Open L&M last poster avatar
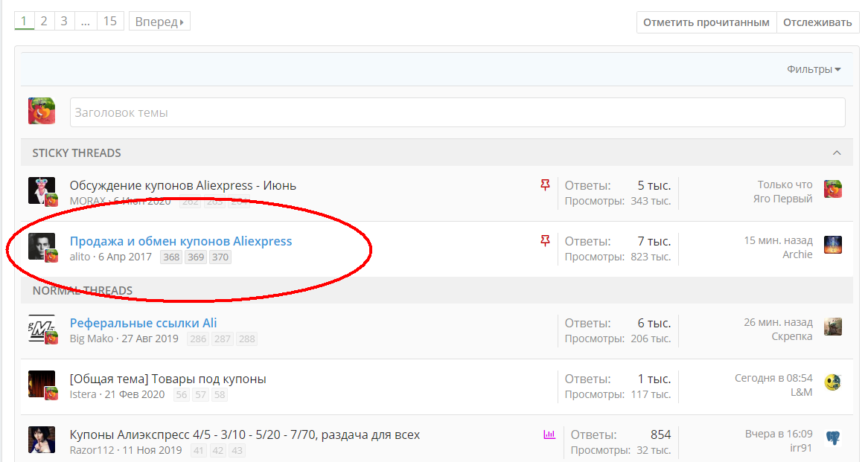The image size is (868, 462). click(832, 382)
